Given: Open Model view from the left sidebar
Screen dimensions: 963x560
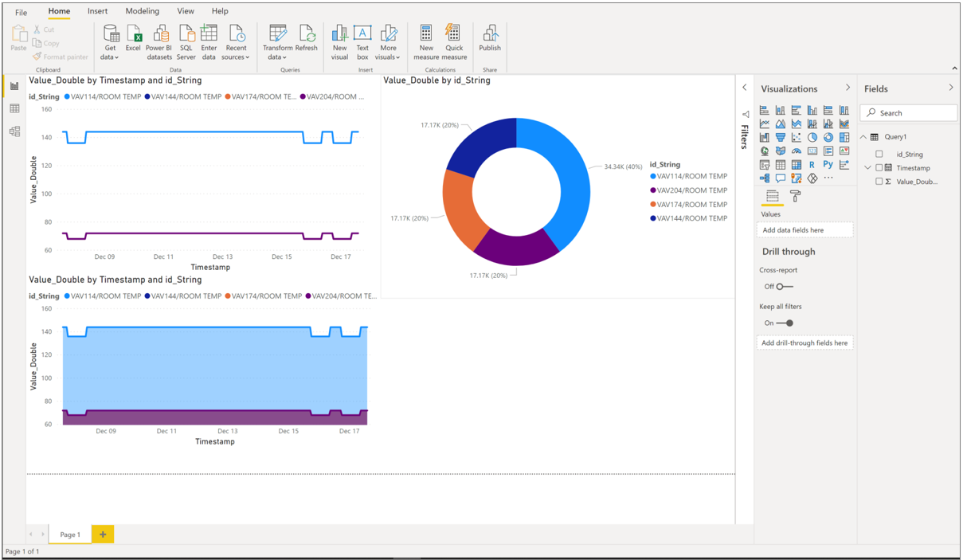Looking at the screenshot, I should [x=14, y=131].
